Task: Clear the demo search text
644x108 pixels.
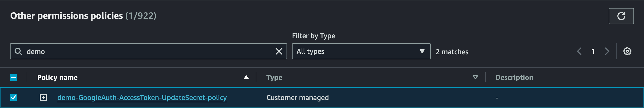Action: coord(279,51)
